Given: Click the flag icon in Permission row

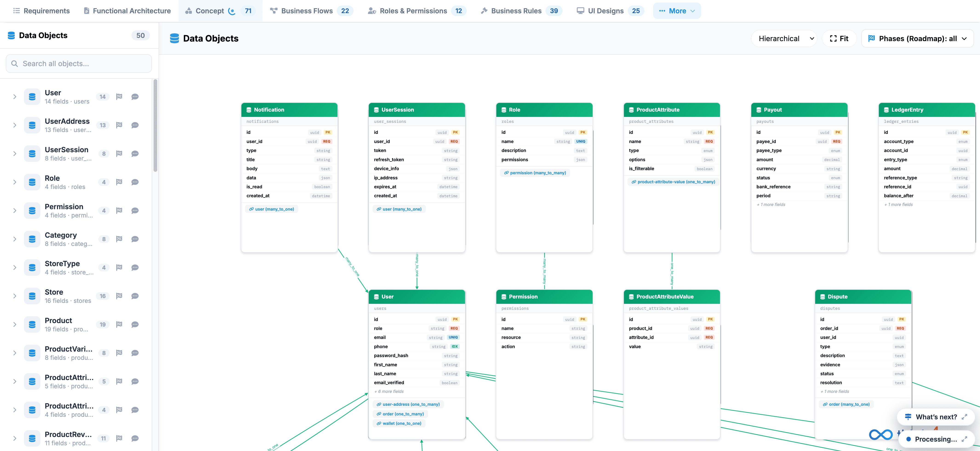Looking at the screenshot, I should (x=119, y=211).
